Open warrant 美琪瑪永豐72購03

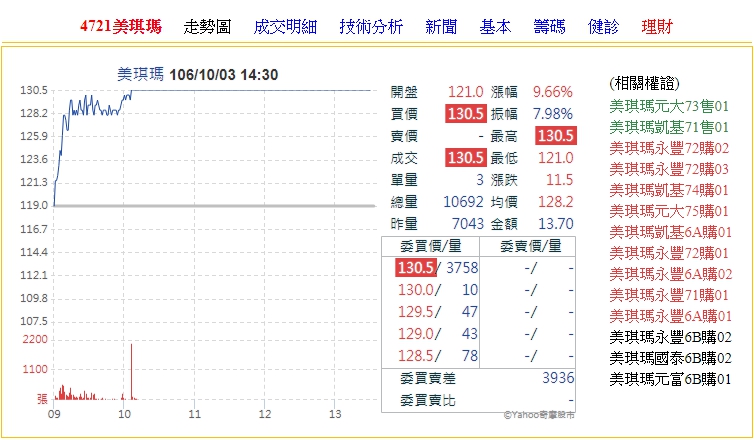coord(669,169)
